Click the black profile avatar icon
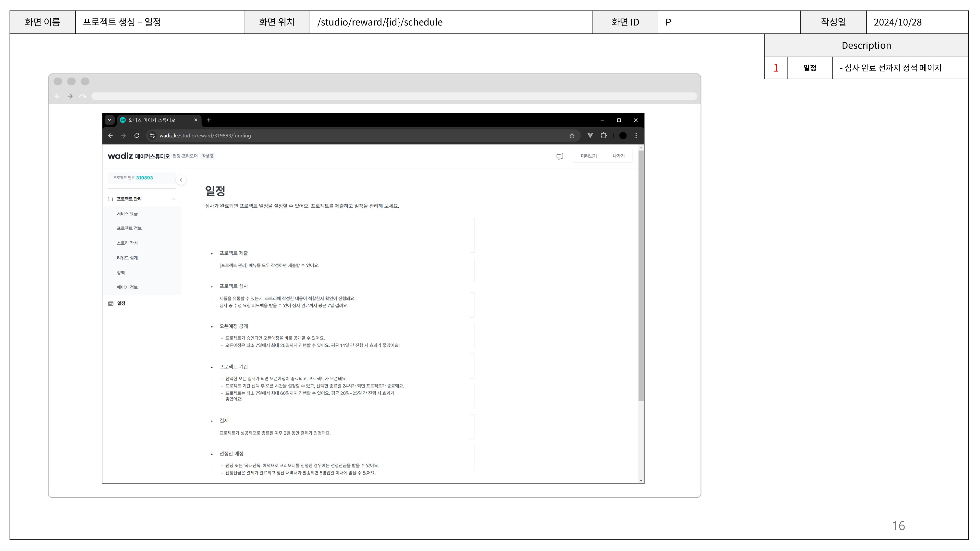The image size is (980, 551). pyautogui.click(x=623, y=136)
